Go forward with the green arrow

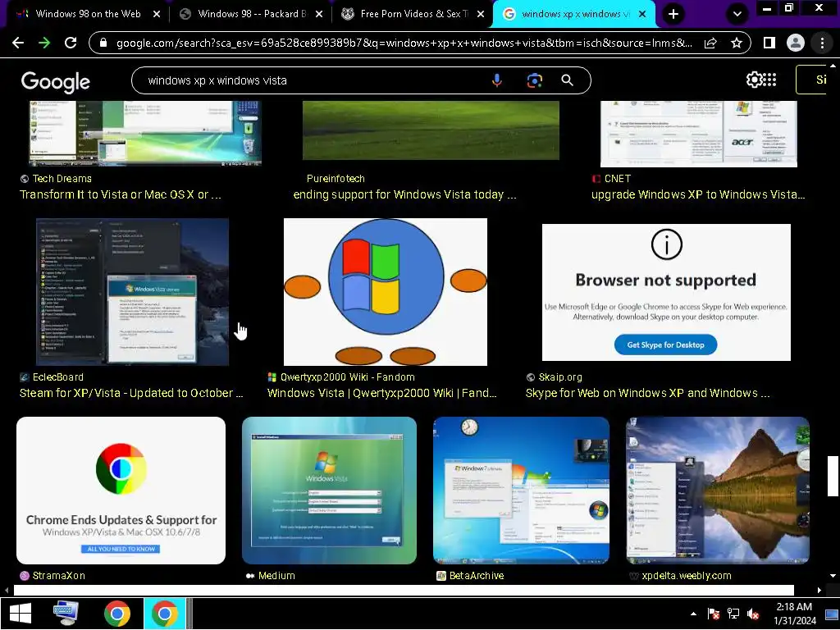click(x=44, y=43)
